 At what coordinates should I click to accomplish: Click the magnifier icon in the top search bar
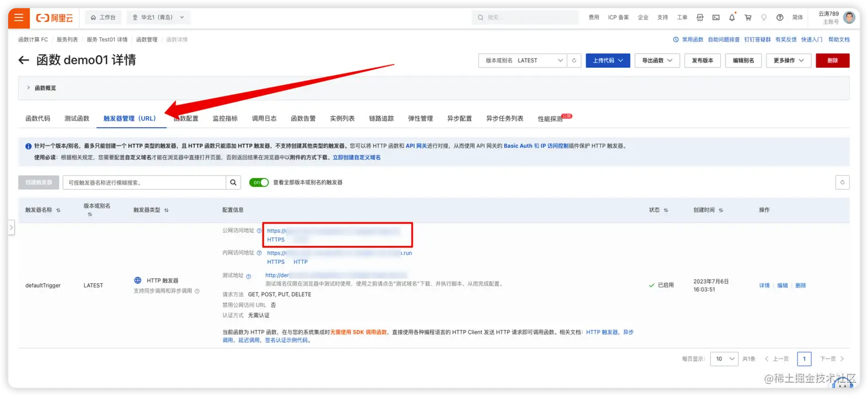(x=480, y=18)
